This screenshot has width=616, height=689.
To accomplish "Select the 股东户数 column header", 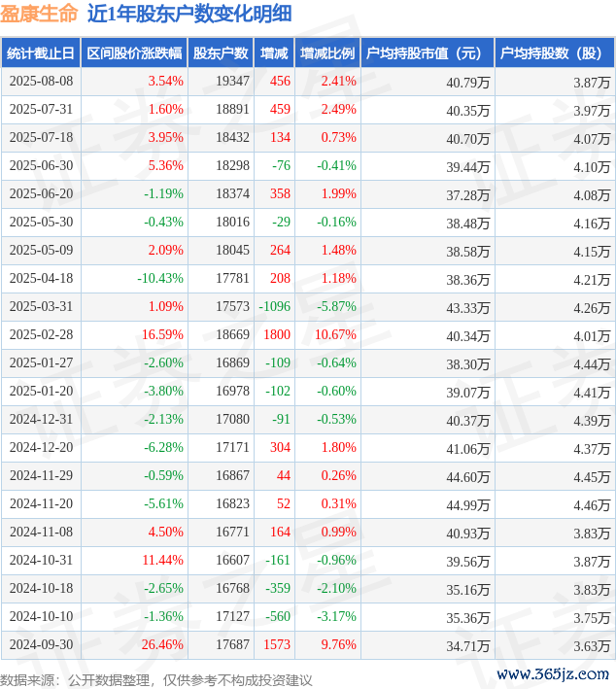I will [x=221, y=53].
